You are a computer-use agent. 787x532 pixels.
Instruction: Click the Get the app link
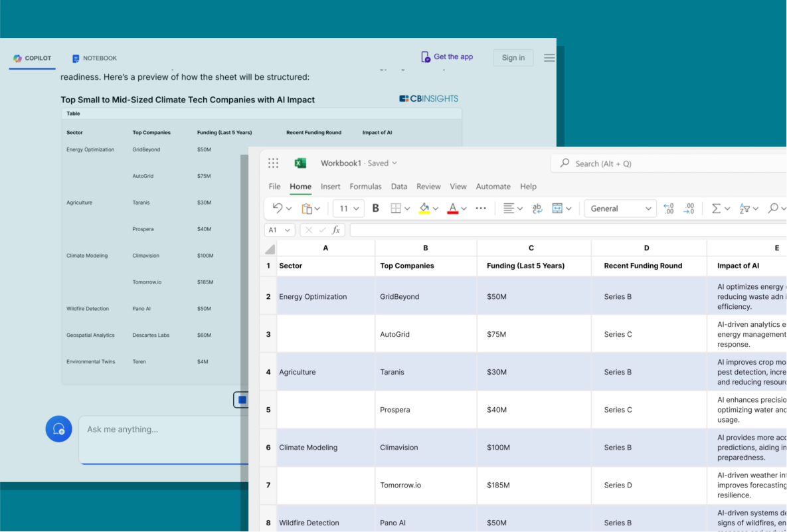click(x=447, y=57)
